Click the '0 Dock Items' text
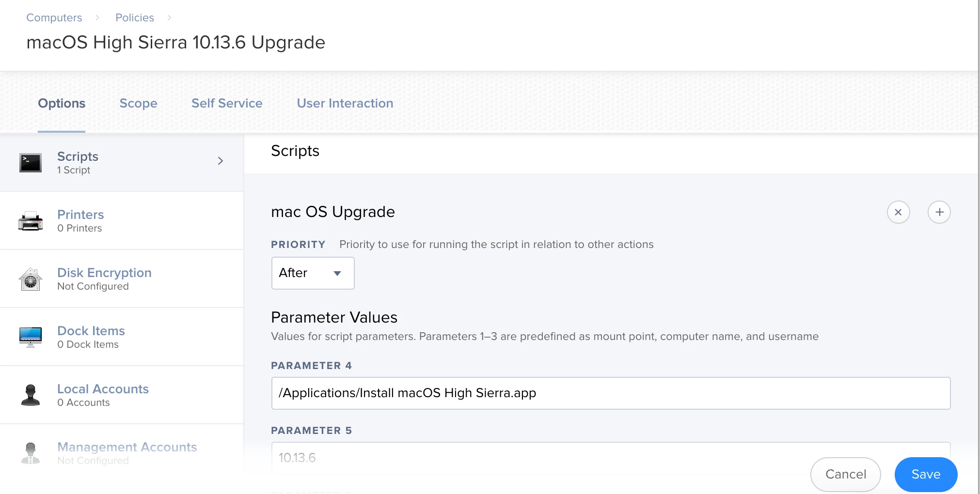980x494 pixels. [x=88, y=344]
